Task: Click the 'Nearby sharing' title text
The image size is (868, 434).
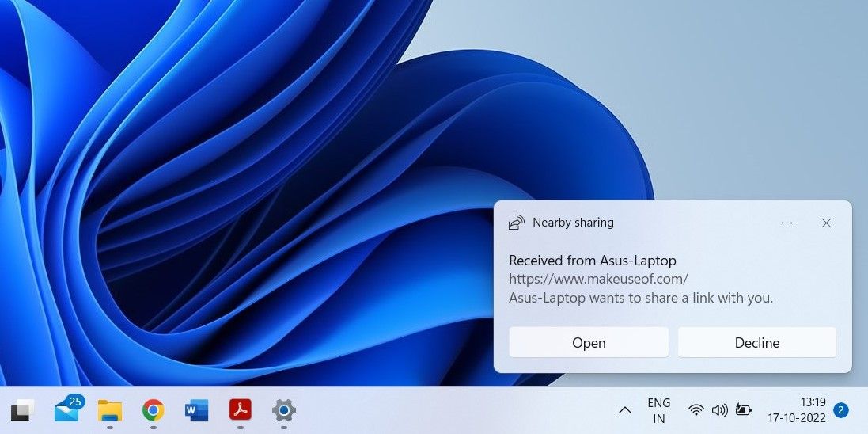Action: [x=573, y=223]
